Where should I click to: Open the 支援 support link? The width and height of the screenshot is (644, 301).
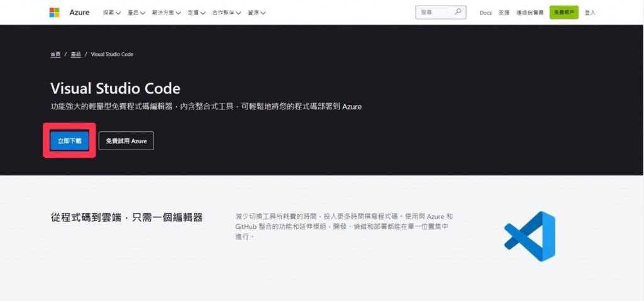504,13
